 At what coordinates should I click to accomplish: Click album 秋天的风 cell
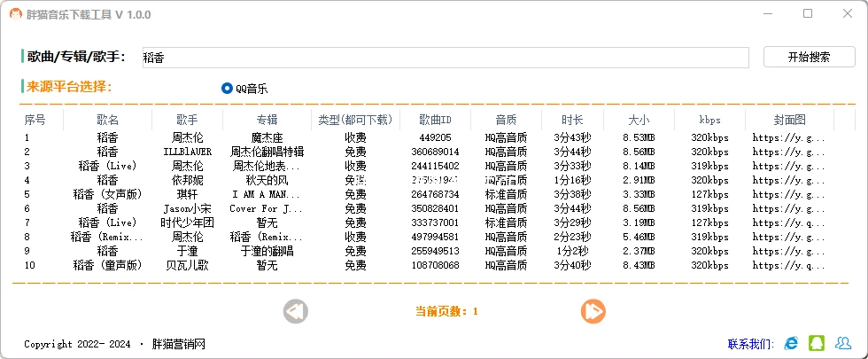(267, 181)
